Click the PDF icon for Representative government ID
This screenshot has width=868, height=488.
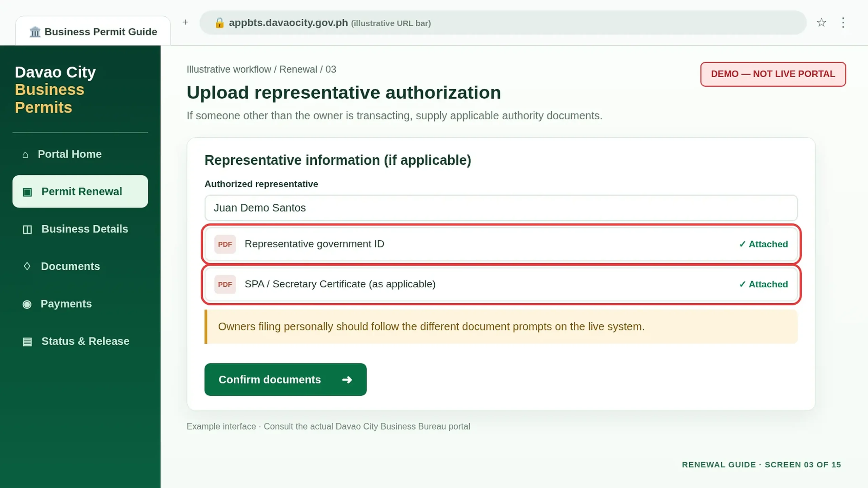point(225,244)
